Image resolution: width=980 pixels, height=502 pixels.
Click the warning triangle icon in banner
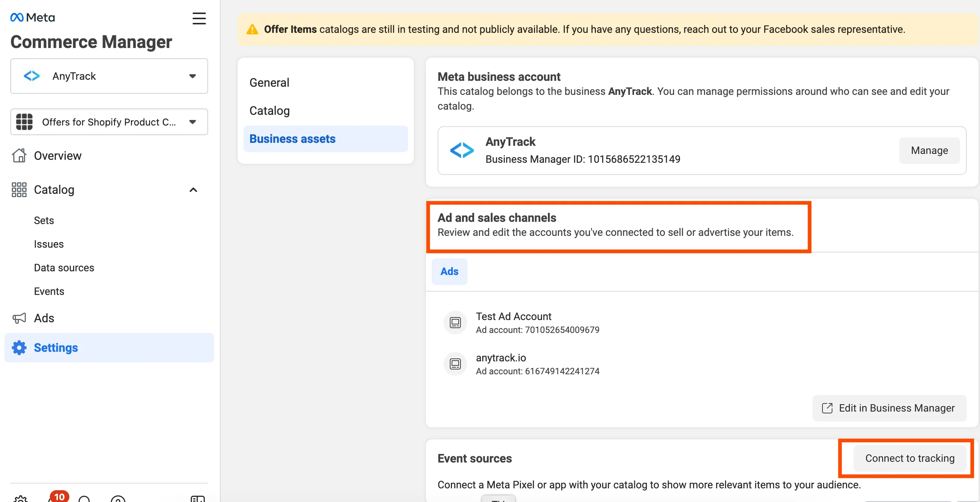pos(252,29)
